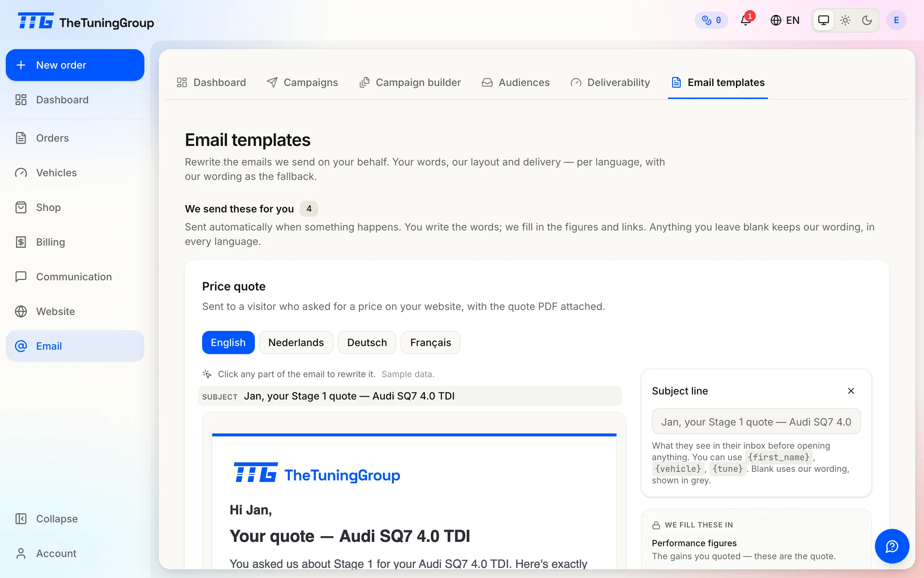The height and width of the screenshot is (578, 924).
Task: Open the Deliverability tab
Action: click(610, 83)
